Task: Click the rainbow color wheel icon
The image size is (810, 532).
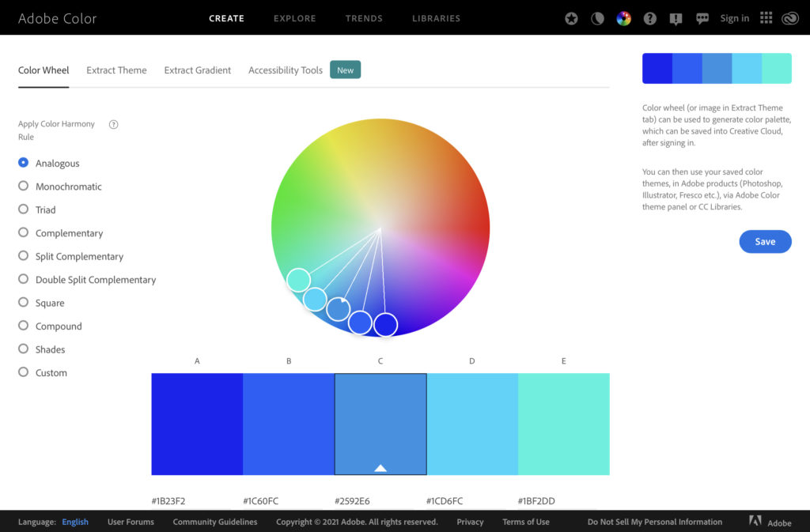Action: click(x=623, y=18)
